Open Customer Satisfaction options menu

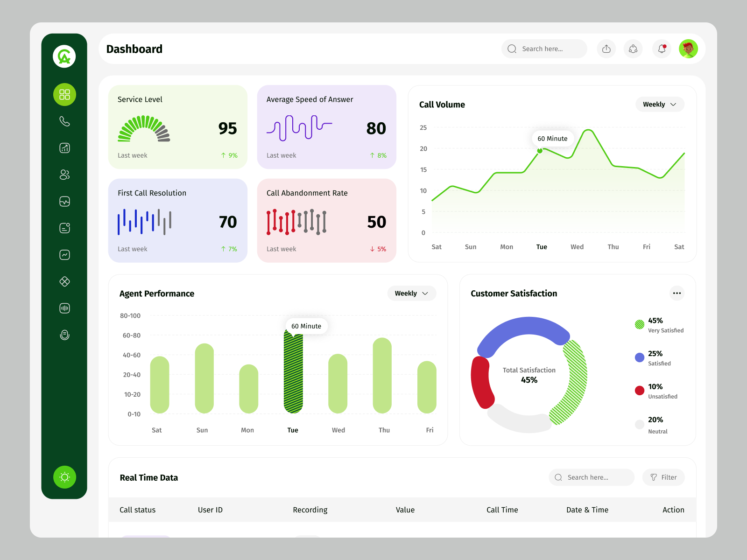(677, 293)
